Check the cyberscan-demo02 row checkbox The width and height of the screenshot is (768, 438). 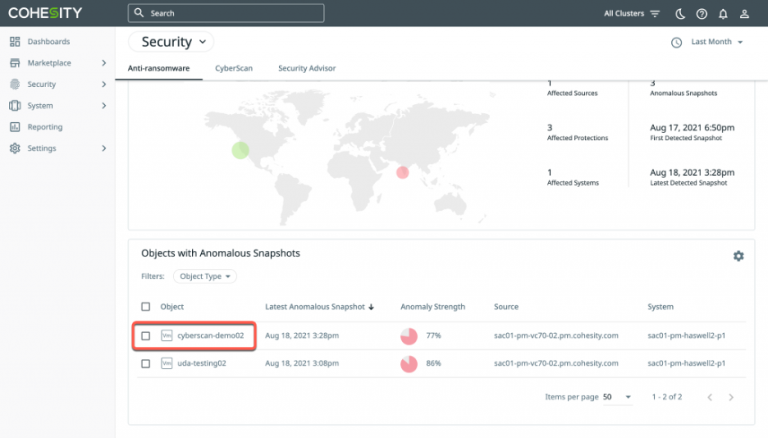click(146, 336)
